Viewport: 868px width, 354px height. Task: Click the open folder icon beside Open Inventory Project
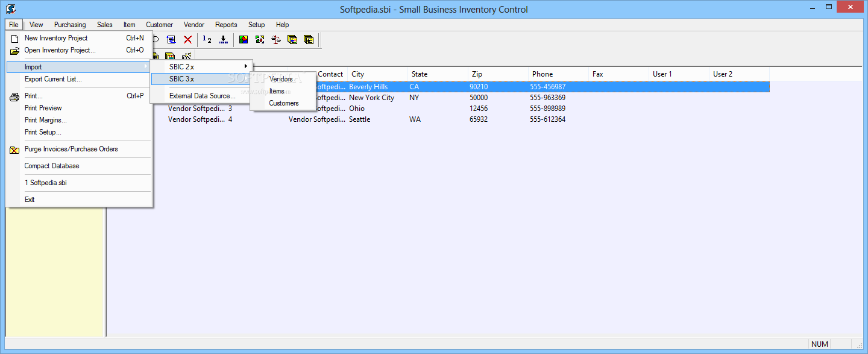pyautogui.click(x=15, y=51)
